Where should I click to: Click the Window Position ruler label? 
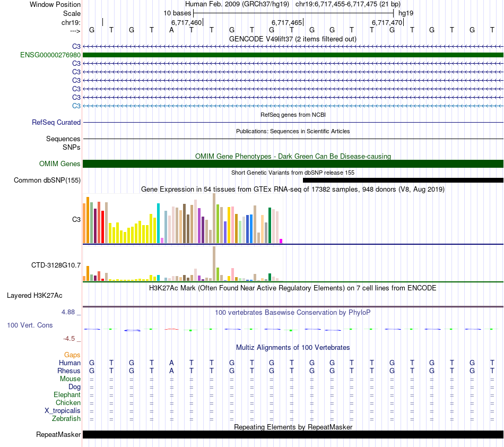click(55, 4)
